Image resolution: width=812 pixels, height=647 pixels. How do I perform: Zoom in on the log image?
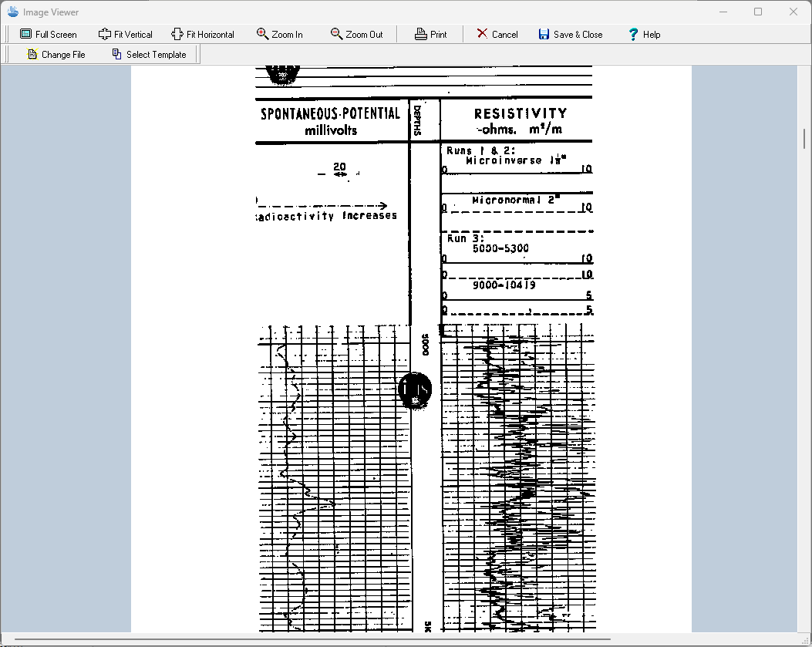pyautogui.click(x=263, y=34)
